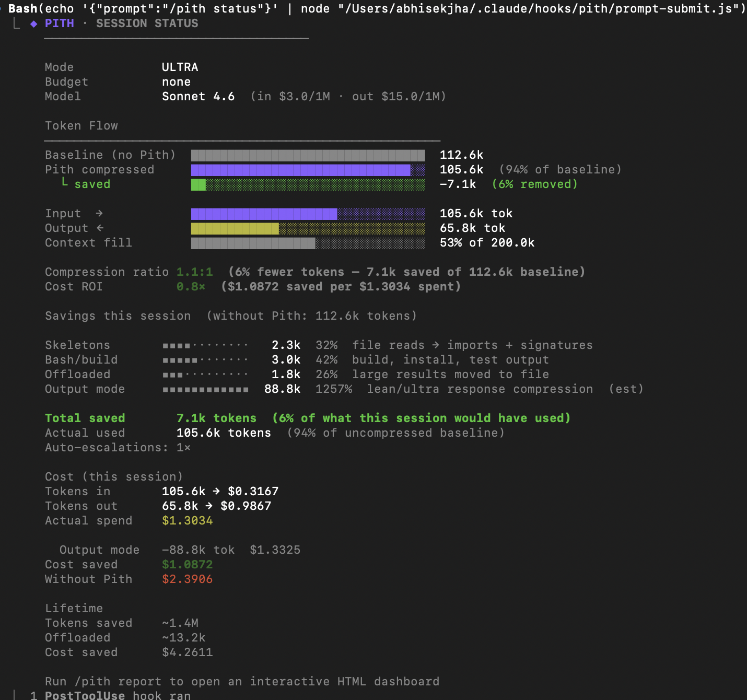Click the Sonnet 4.6 model label

click(199, 96)
